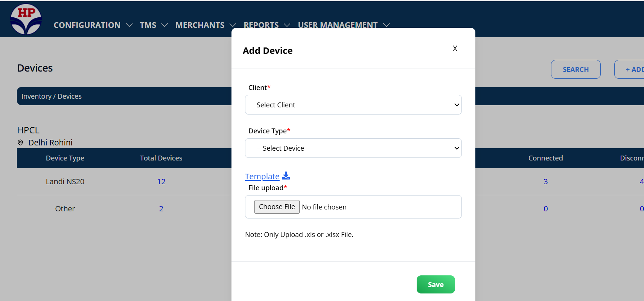Open the Configuration menu
This screenshot has height=301, width=644.
coord(87,25)
